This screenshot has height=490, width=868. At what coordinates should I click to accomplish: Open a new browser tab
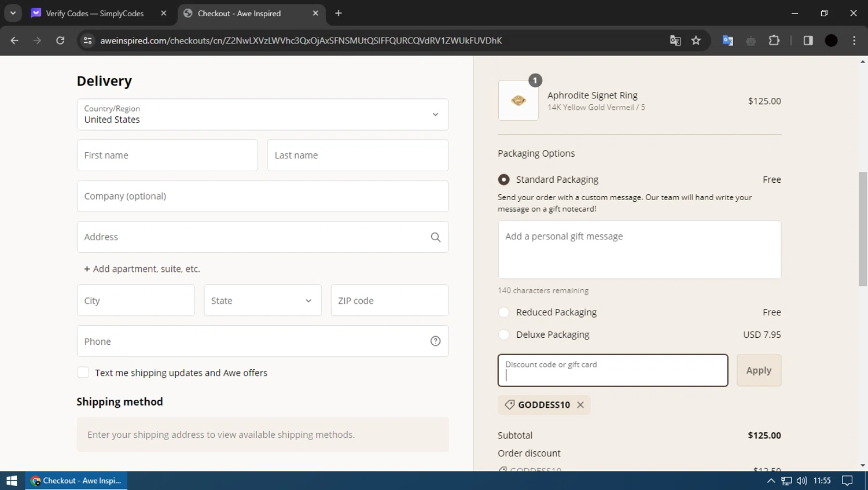339,13
